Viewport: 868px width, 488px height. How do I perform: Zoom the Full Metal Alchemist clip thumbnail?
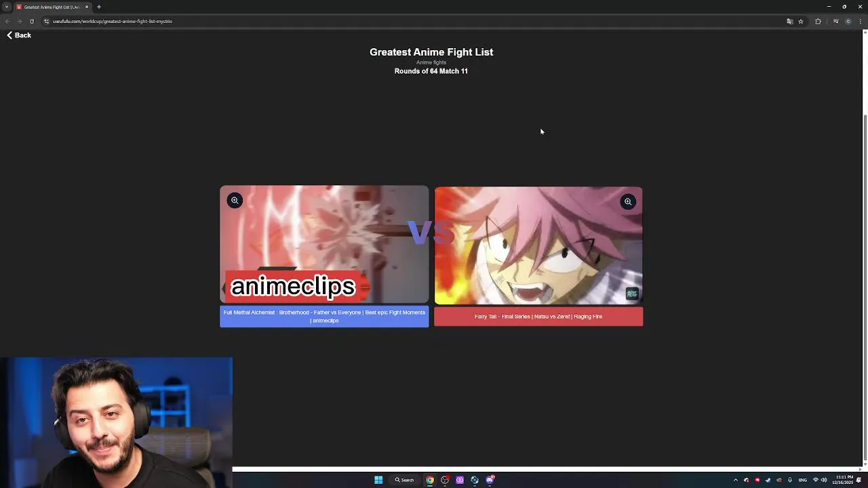coord(235,200)
